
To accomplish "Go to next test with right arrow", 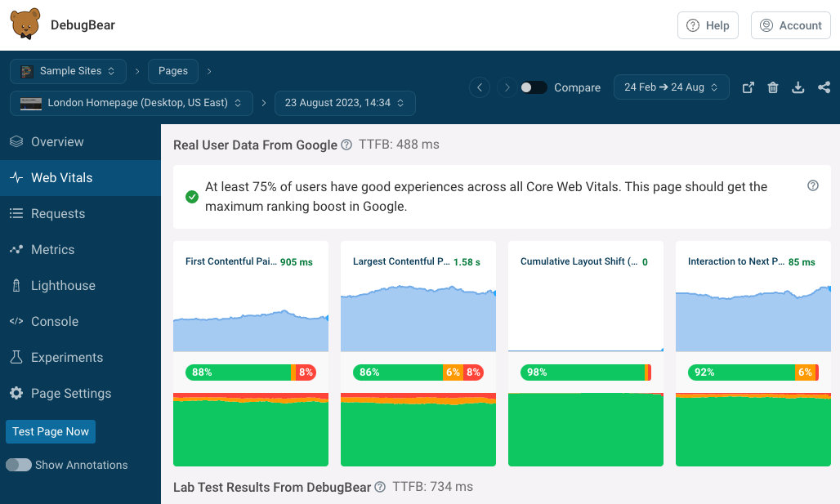I will 507,87.
